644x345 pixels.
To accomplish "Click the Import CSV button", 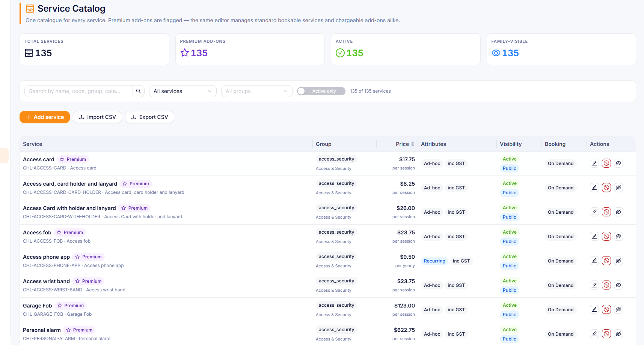I will point(97,117).
